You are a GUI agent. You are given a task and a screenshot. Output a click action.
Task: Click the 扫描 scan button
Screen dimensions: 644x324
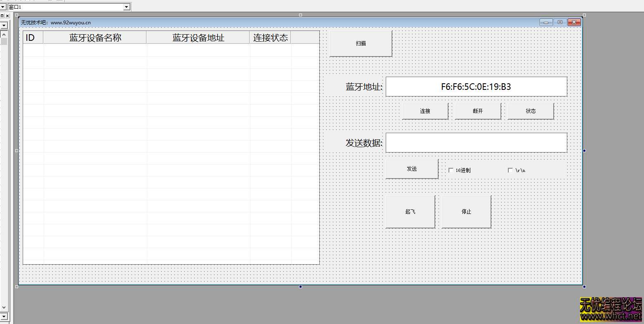coord(360,43)
